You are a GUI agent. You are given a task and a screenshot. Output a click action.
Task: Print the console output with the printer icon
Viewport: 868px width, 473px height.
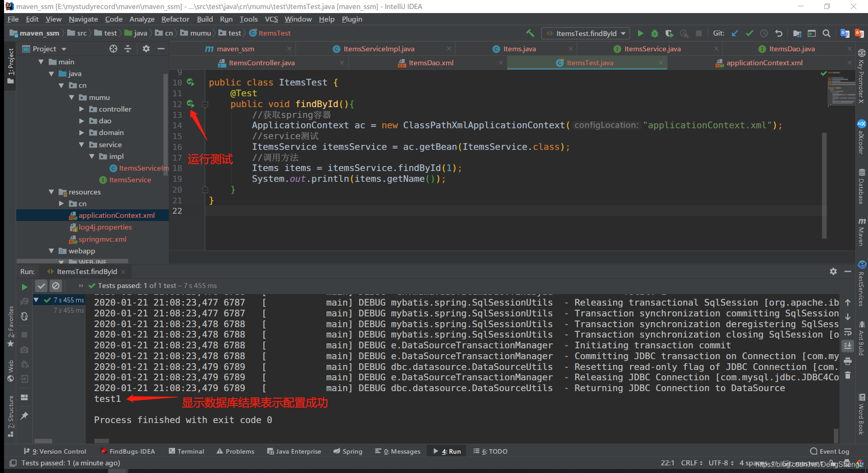tap(848, 361)
